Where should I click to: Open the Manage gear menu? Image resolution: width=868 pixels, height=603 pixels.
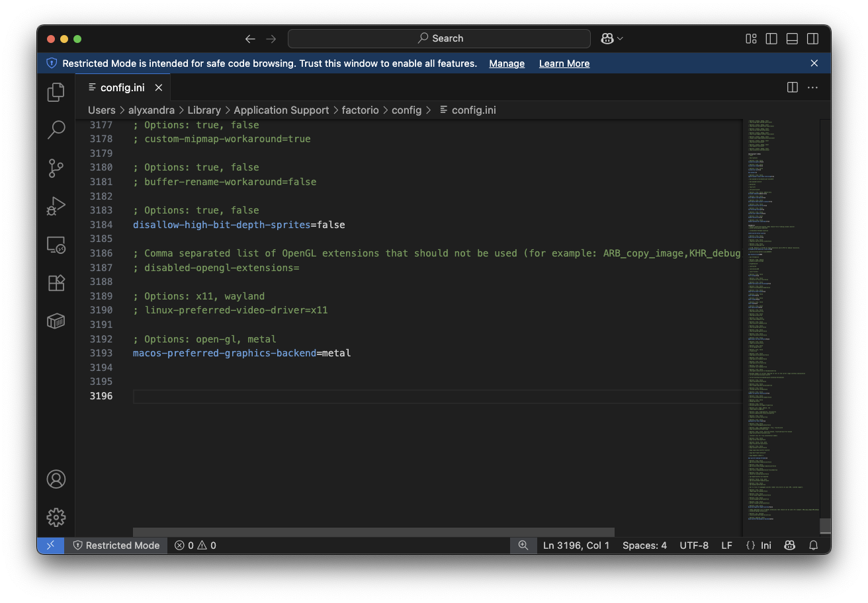56,517
